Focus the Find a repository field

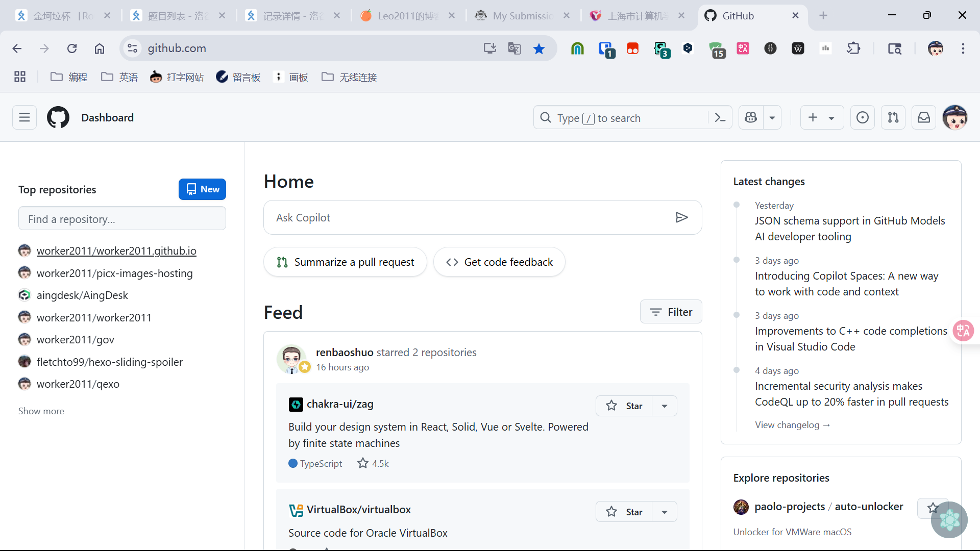point(122,219)
